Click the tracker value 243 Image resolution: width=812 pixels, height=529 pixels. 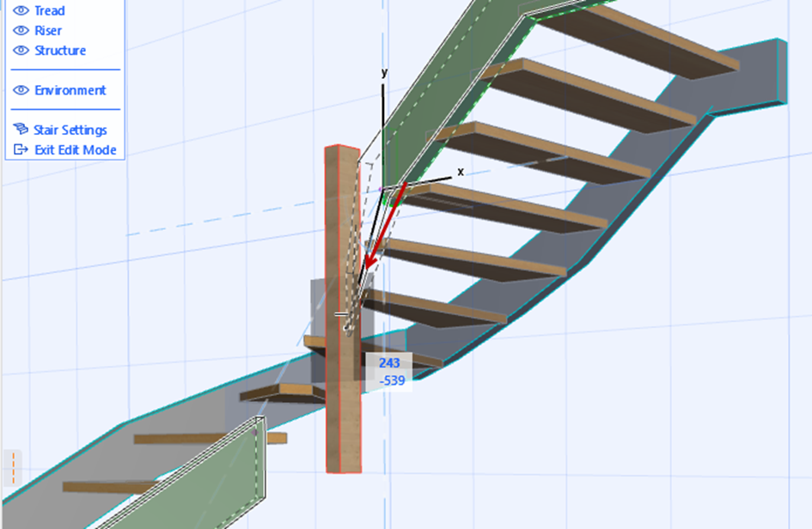[389, 363]
